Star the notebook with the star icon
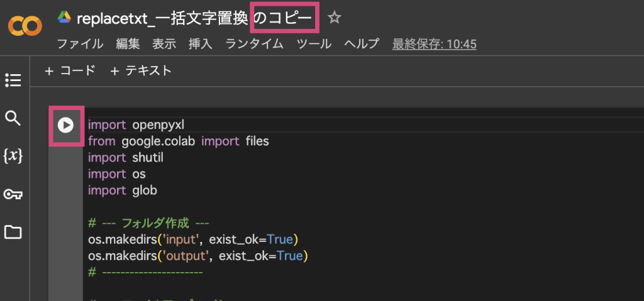Viewport: 644px width, 301px height. click(335, 18)
